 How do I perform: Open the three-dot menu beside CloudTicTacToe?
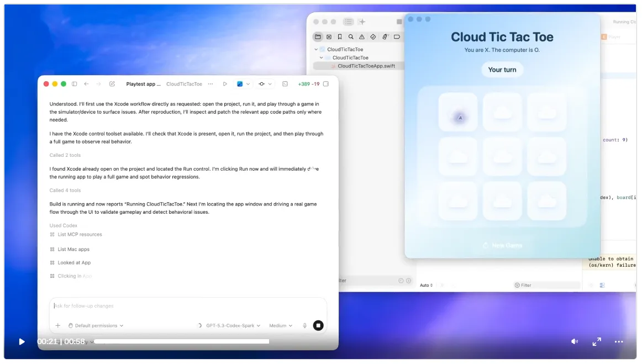pos(211,84)
